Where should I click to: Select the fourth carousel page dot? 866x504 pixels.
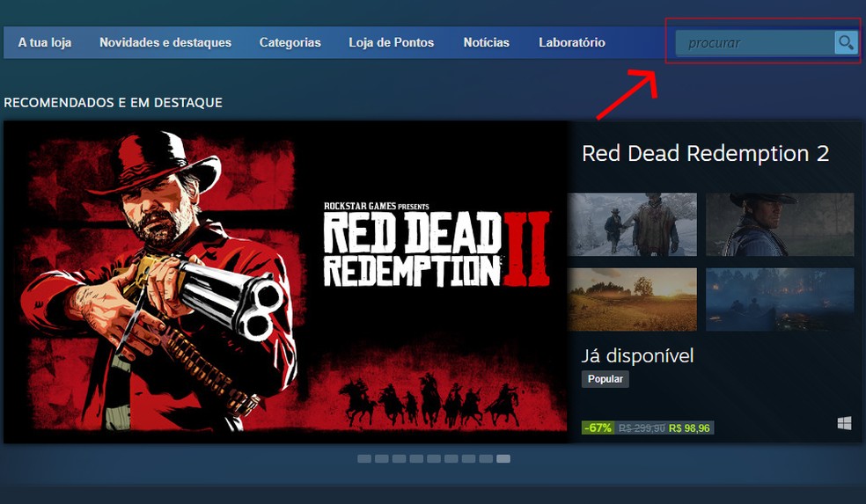416,459
